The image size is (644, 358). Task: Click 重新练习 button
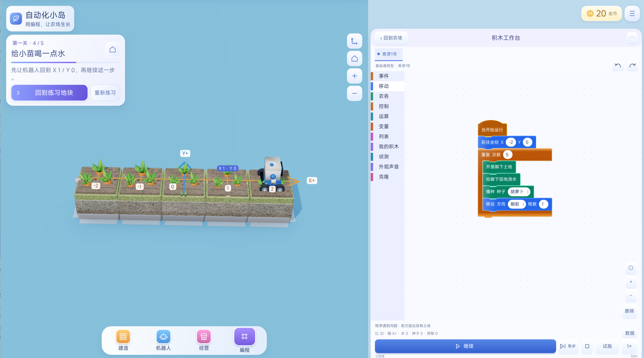click(105, 93)
